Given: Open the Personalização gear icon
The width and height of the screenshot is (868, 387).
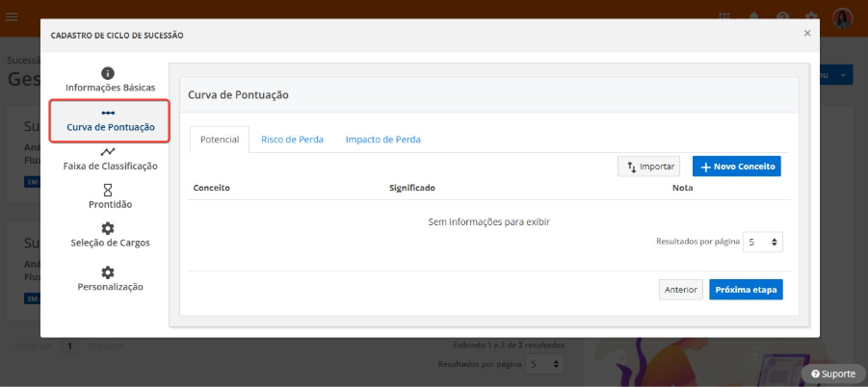Looking at the screenshot, I should tap(108, 272).
